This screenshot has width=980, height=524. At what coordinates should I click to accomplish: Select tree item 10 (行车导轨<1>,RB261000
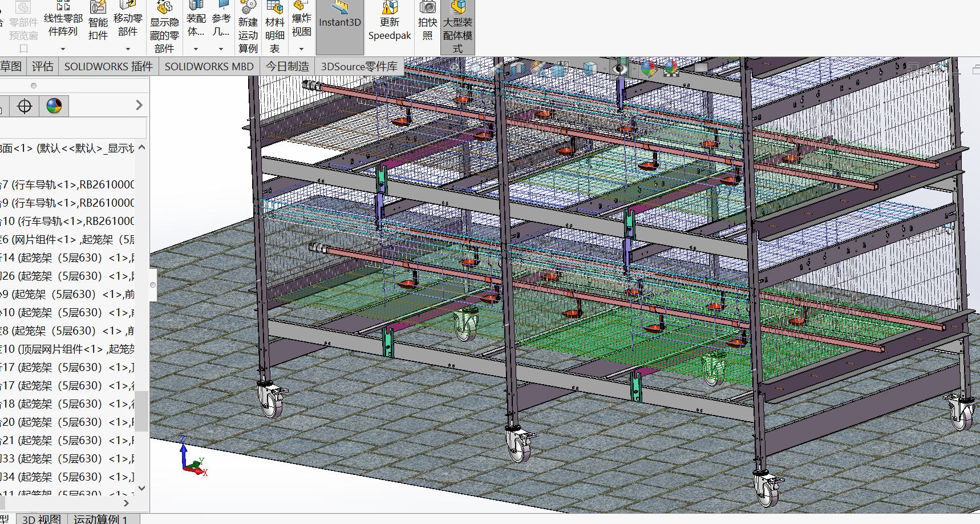67,221
